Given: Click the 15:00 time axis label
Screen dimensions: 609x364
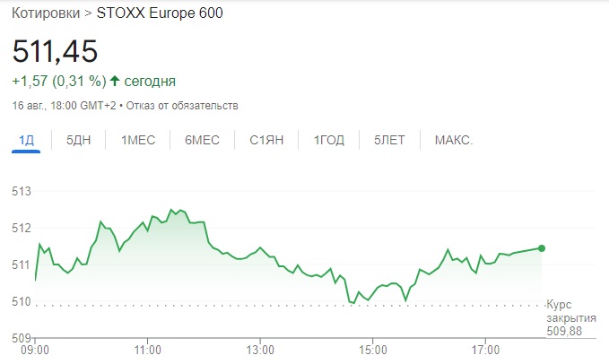Looking at the screenshot, I should [373, 350].
